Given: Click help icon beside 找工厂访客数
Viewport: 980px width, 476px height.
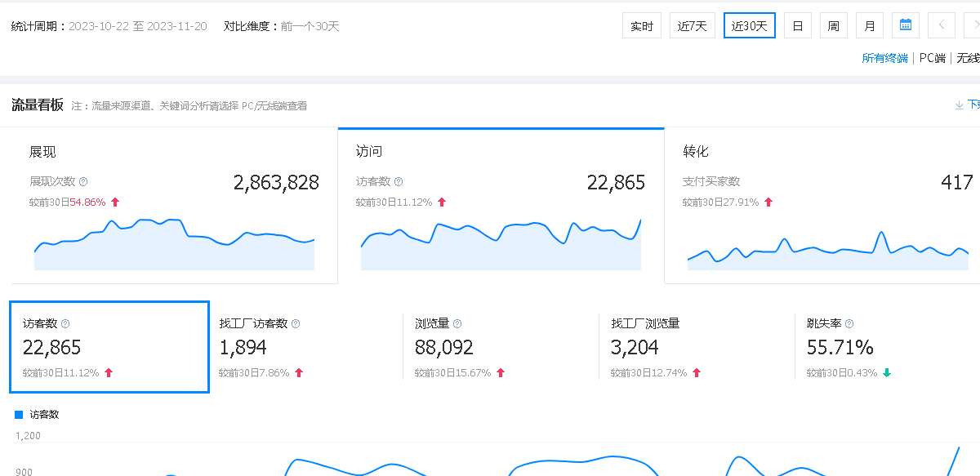Looking at the screenshot, I should point(296,324).
